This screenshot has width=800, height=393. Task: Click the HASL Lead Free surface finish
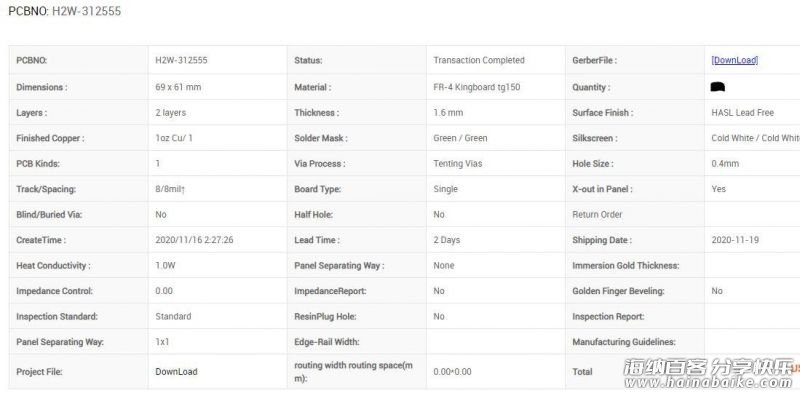(x=743, y=112)
